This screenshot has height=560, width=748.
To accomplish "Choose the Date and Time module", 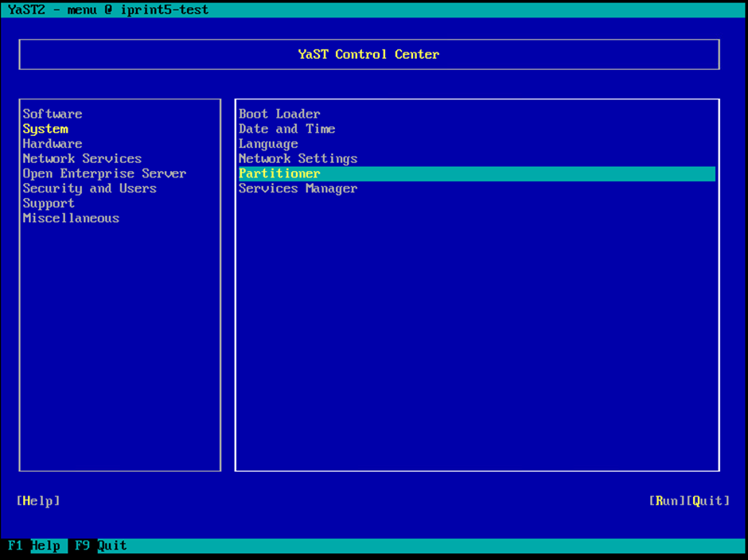I will coord(286,129).
